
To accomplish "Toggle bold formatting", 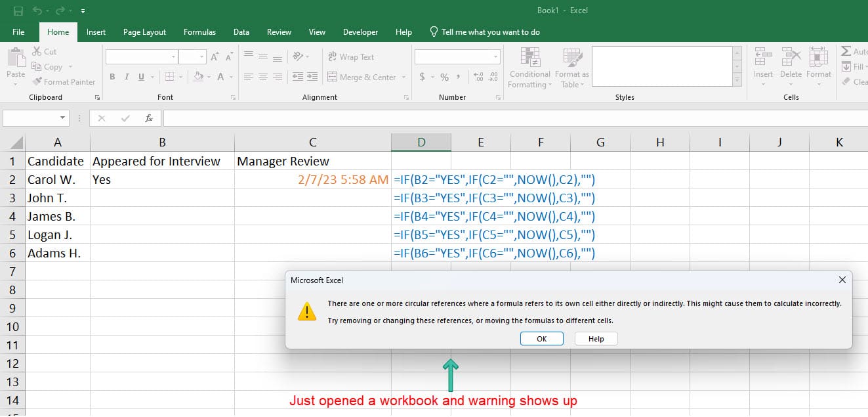I will pos(112,77).
